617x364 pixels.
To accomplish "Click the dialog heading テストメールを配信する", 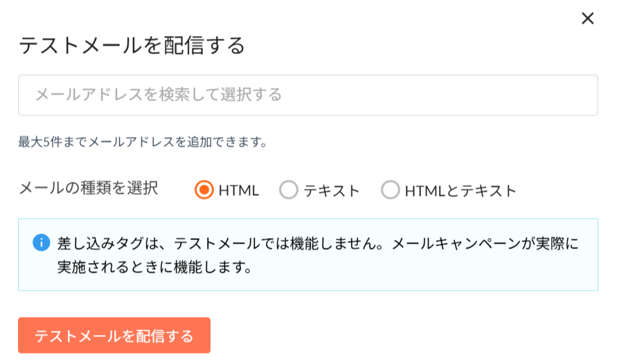I will pos(132,46).
